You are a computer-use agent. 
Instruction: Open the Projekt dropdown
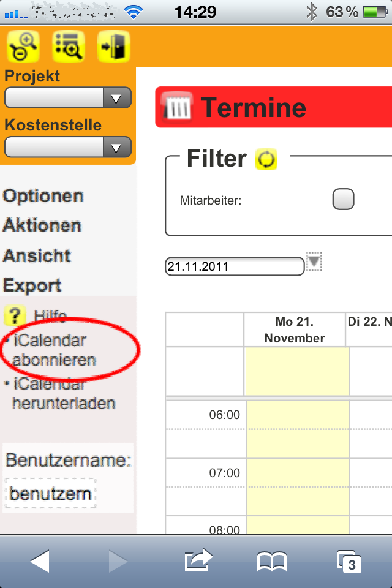(x=68, y=98)
